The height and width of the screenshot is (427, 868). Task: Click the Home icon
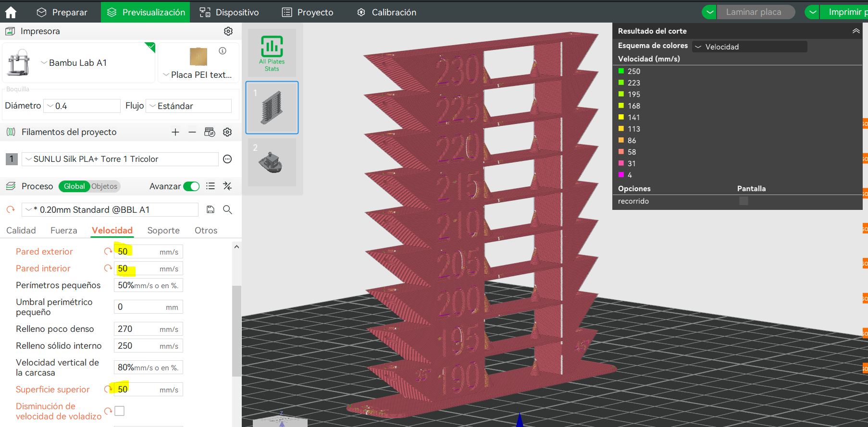tap(11, 12)
